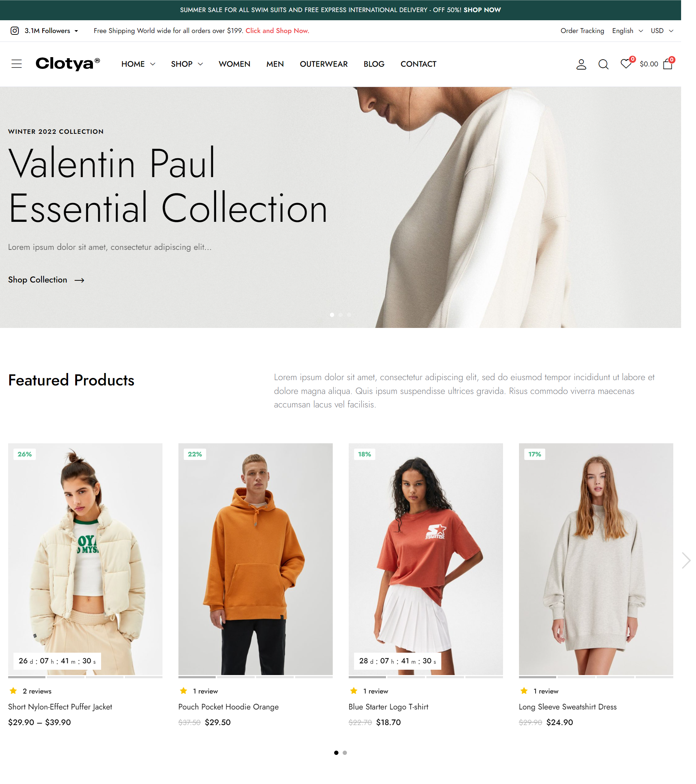The image size is (696, 784).
Task: Open the English language dropdown
Action: pyautogui.click(x=628, y=31)
